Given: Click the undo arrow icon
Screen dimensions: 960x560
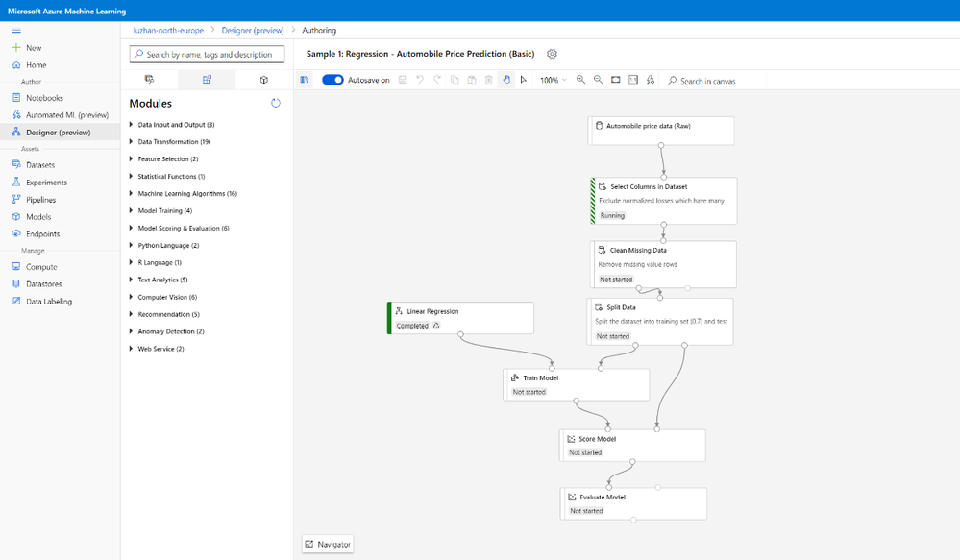Looking at the screenshot, I should pyautogui.click(x=420, y=80).
